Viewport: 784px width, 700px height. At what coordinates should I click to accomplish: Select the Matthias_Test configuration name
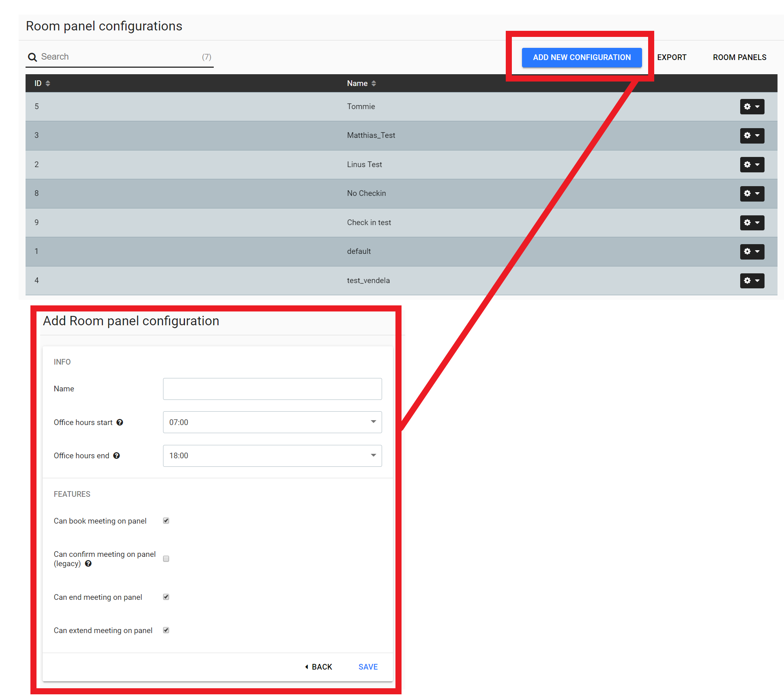click(x=371, y=135)
